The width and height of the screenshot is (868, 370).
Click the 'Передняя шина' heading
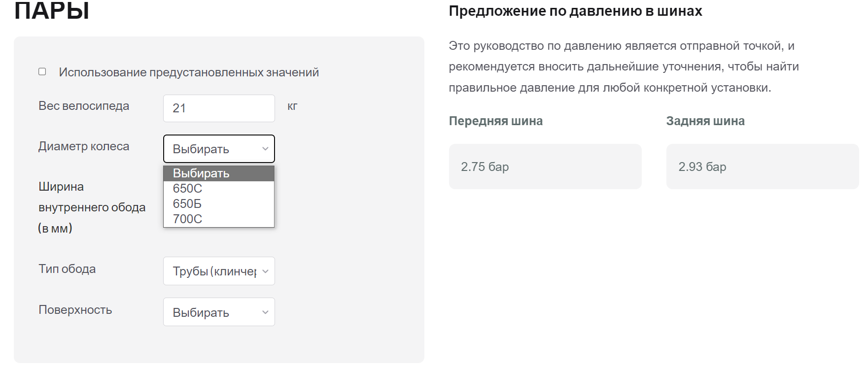click(495, 121)
